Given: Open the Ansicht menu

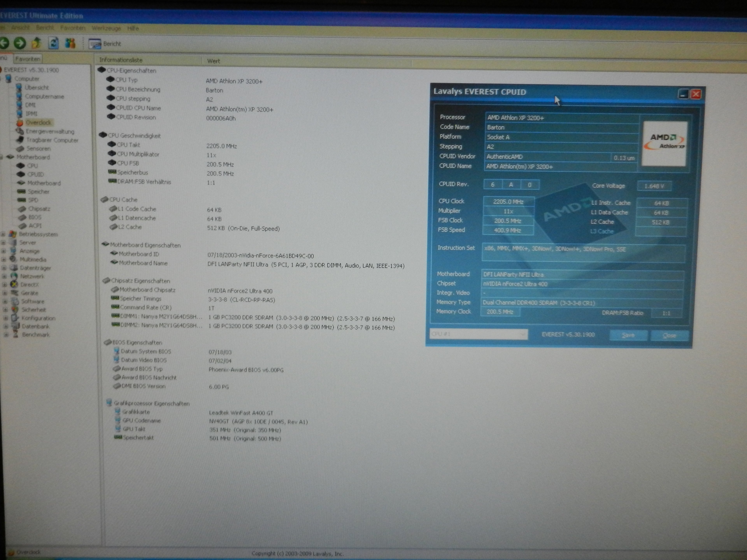Looking at the screenshot, I should pyautogui.click(x=20, y=28).
